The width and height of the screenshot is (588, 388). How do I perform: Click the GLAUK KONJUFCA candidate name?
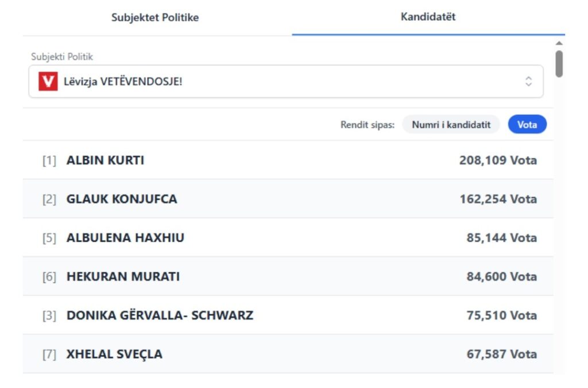[x=122, y=199]
